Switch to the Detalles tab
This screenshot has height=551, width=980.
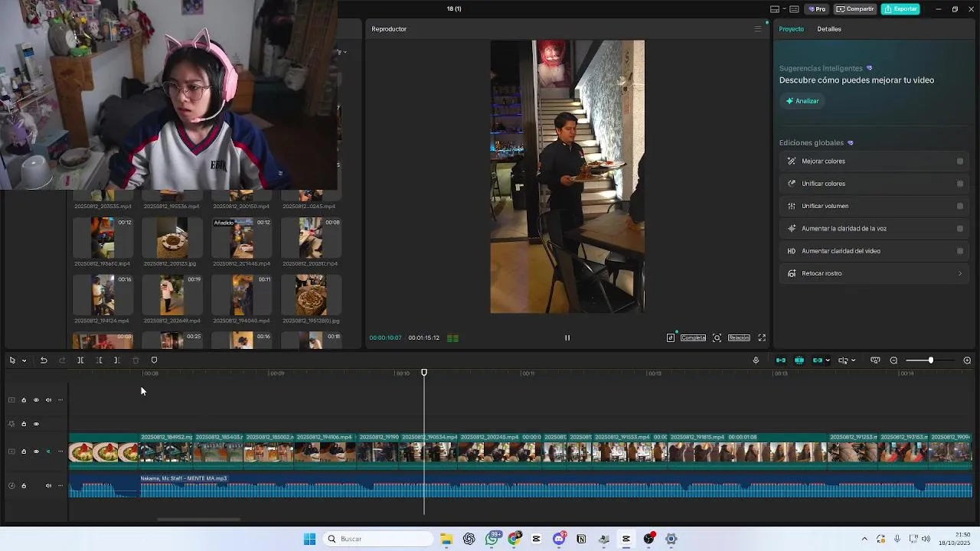pyautogui.click(x=829, y=29)
